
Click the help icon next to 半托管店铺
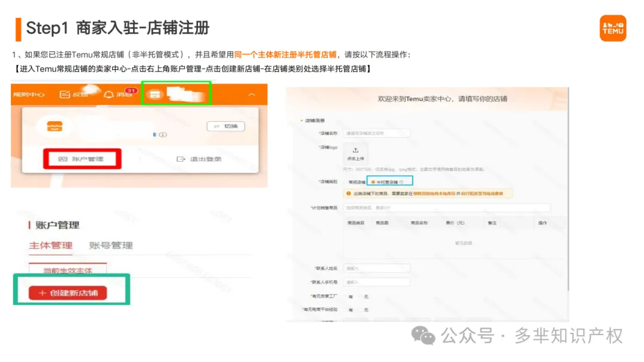click(x=401, y=182)
